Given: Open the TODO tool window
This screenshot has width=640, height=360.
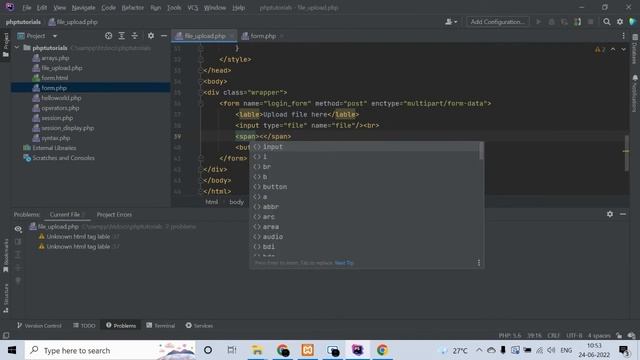Looking at the screenshot, I should pyautogui.click(x=84, y=325).
